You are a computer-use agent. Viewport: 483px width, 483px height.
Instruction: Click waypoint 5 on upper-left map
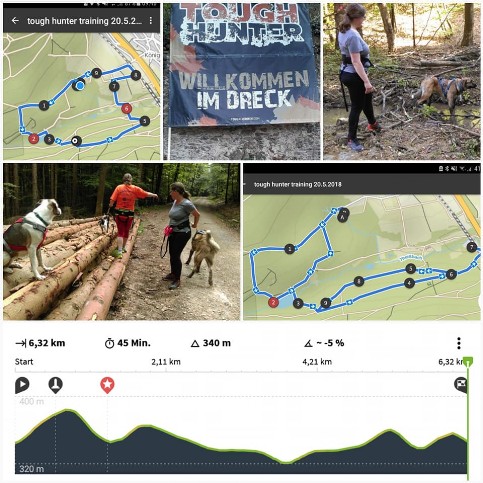pos(144,121)
